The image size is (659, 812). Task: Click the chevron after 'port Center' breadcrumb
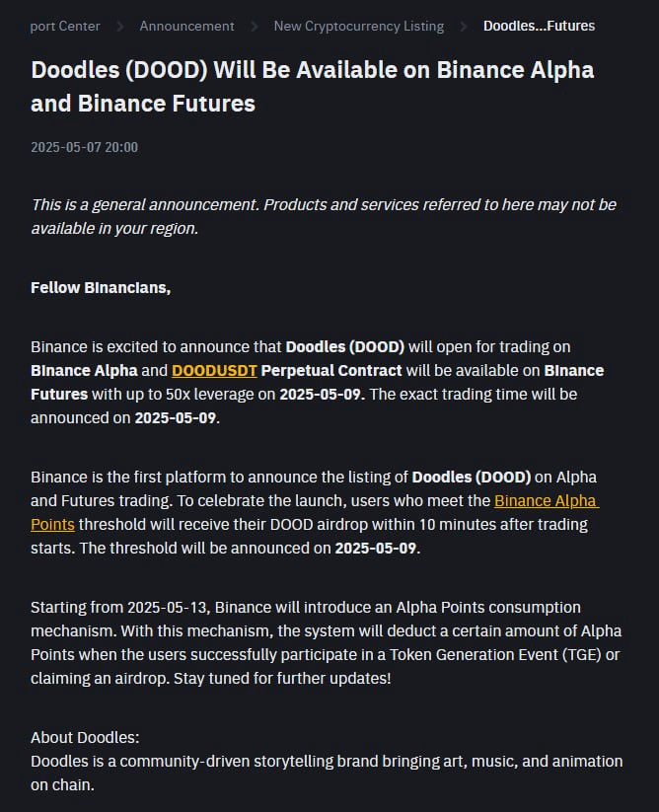click(120, 27)
